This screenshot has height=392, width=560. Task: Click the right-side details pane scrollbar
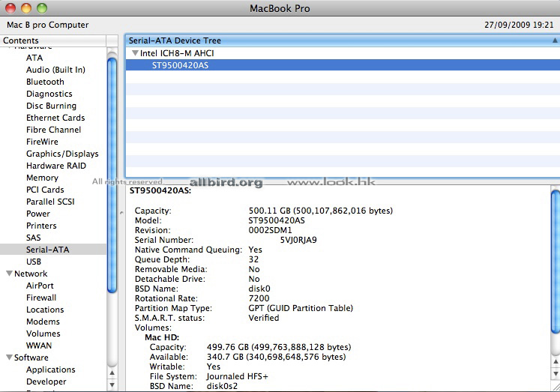point(556,285)
